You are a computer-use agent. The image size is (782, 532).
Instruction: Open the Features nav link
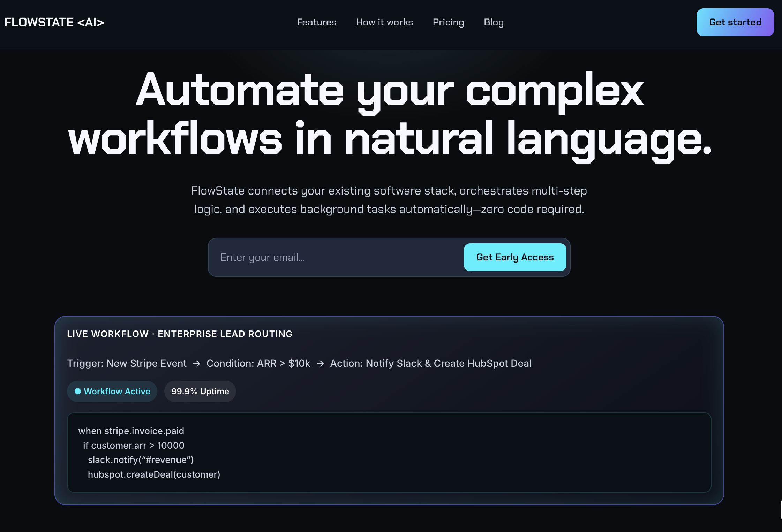pyautogui.click(x=316, y=22)
